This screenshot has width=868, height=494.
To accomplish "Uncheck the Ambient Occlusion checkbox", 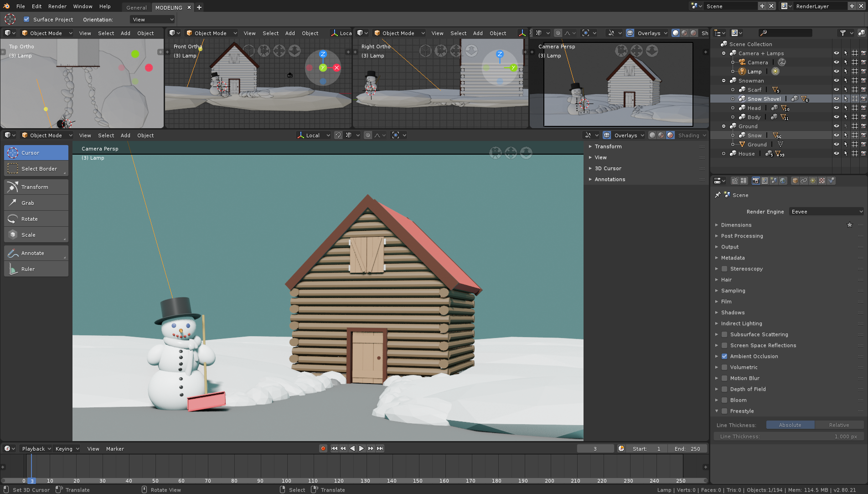I will point(724,356).
